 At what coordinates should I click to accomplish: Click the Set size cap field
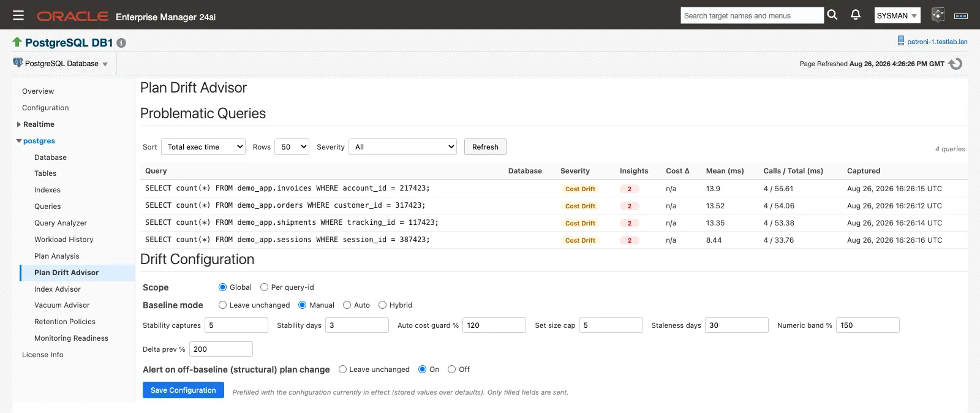(x=611, y=325)
